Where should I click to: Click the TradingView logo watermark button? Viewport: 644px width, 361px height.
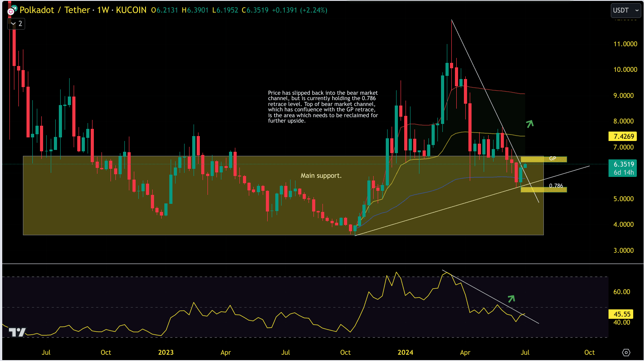[x=18, y=332]
